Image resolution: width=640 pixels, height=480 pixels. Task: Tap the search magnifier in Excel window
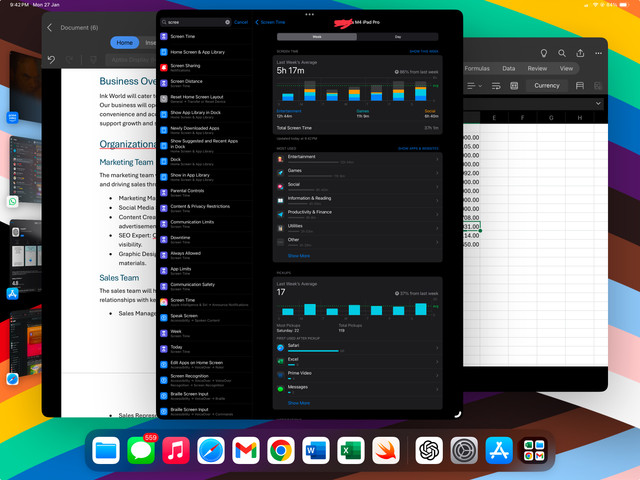[562, 53]
